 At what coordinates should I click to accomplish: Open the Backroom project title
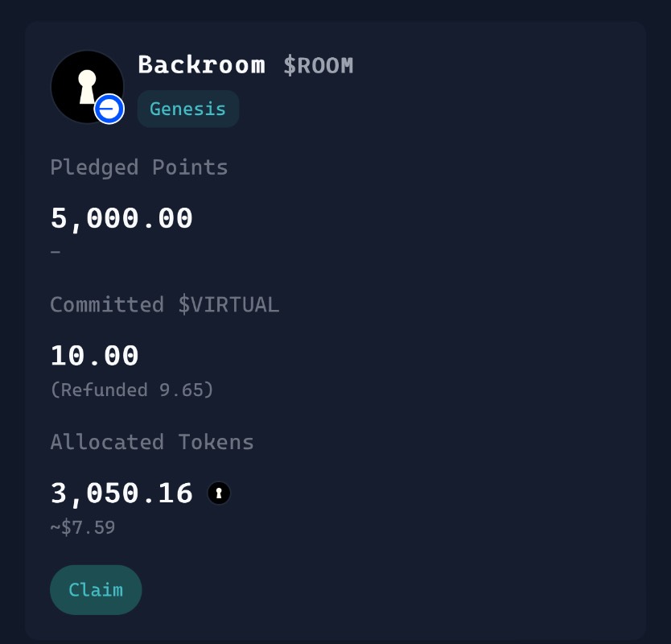(201, 65)
